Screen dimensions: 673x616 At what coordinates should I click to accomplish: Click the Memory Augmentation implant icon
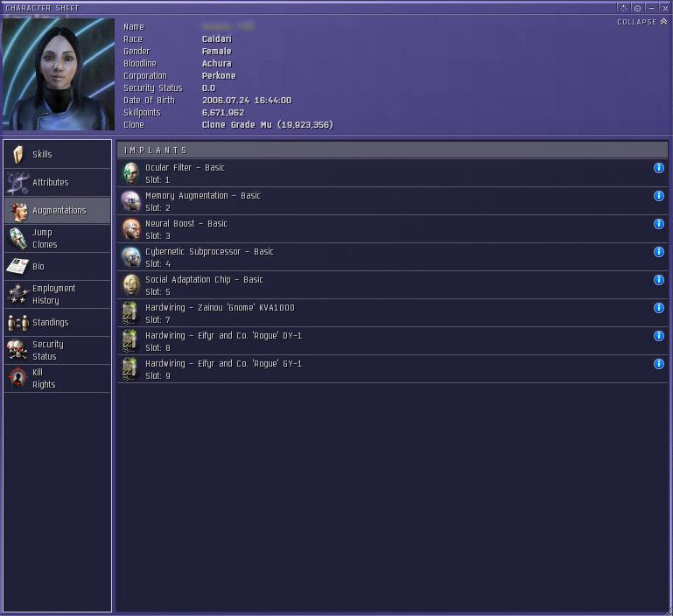coord(131,201)
